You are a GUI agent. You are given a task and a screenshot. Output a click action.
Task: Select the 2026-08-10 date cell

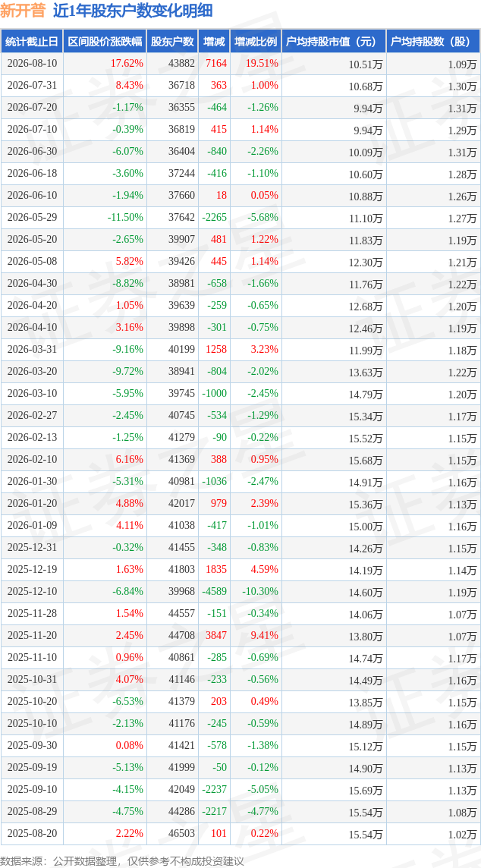click(x=32, y=64)
